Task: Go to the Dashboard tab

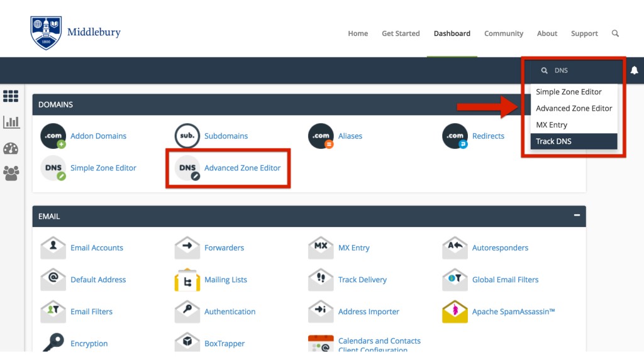Action: pyautogui.click(x=452, y=33)
